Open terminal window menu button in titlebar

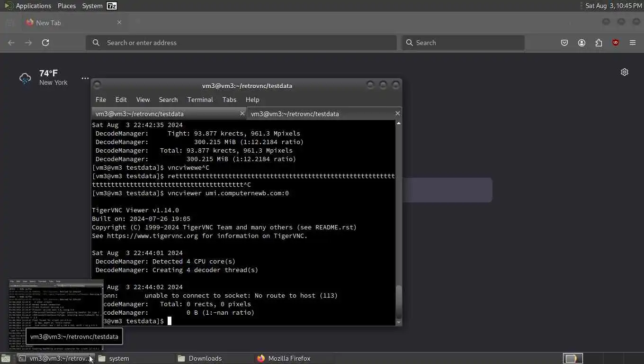click(97, 85)
